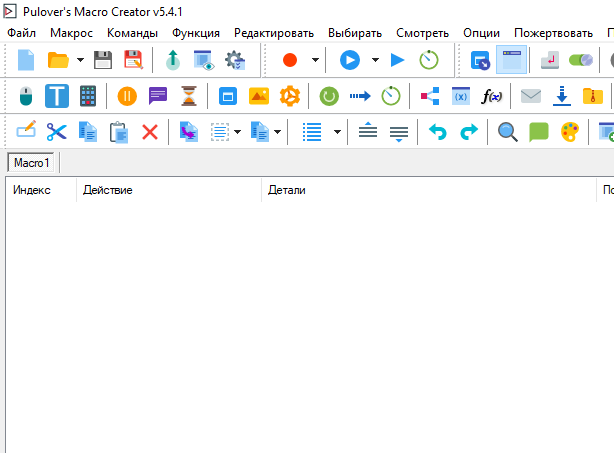Open the Макрос menu

[71, 33]
